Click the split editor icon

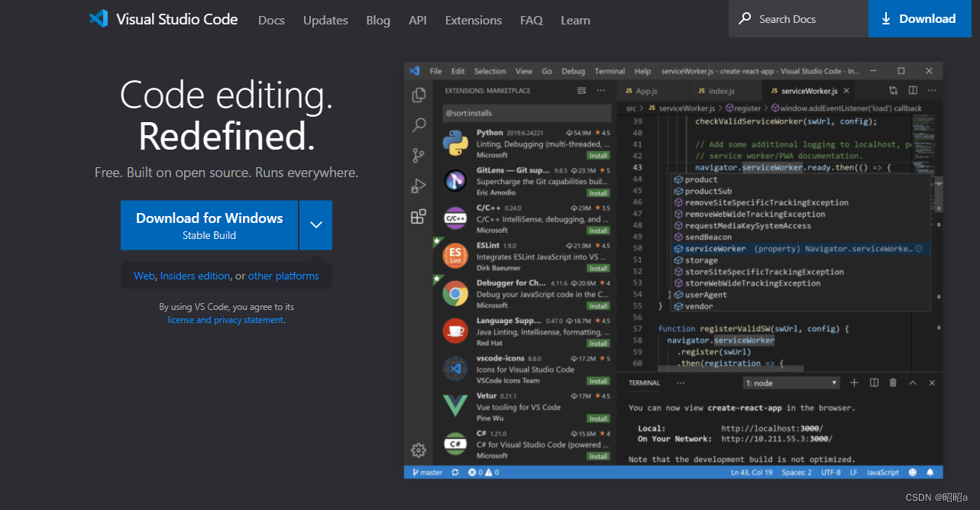pos(912,90)
